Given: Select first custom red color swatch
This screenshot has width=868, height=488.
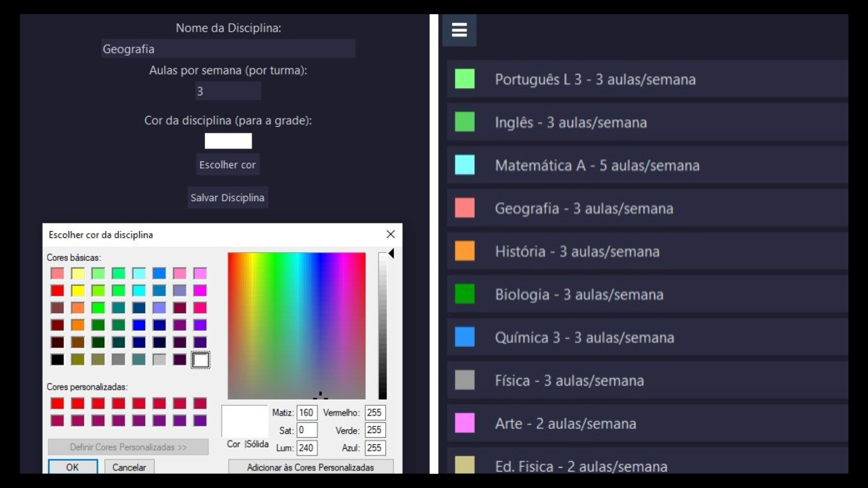Looking at the screenshot, I should pyautogui.click(x=58, y=403).
